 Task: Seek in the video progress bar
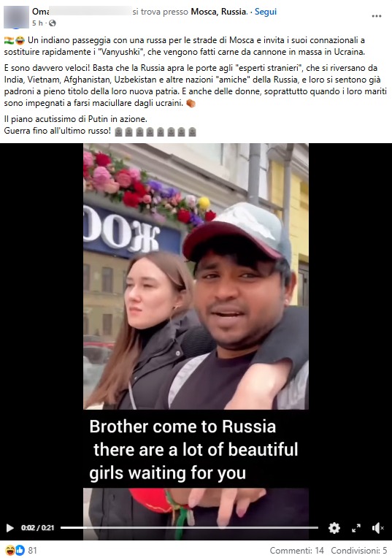click(189, 528)
